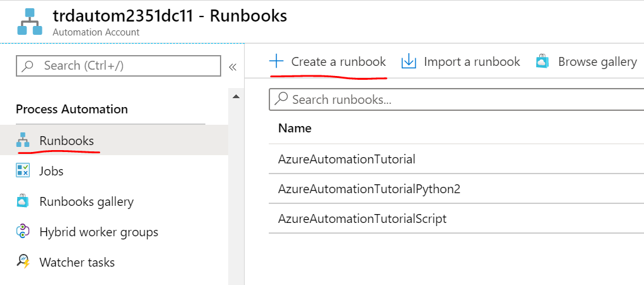Click the plus icon for Create a runbook
The width and height of the screenshot is (644, 285).
[x=276, y=61]
